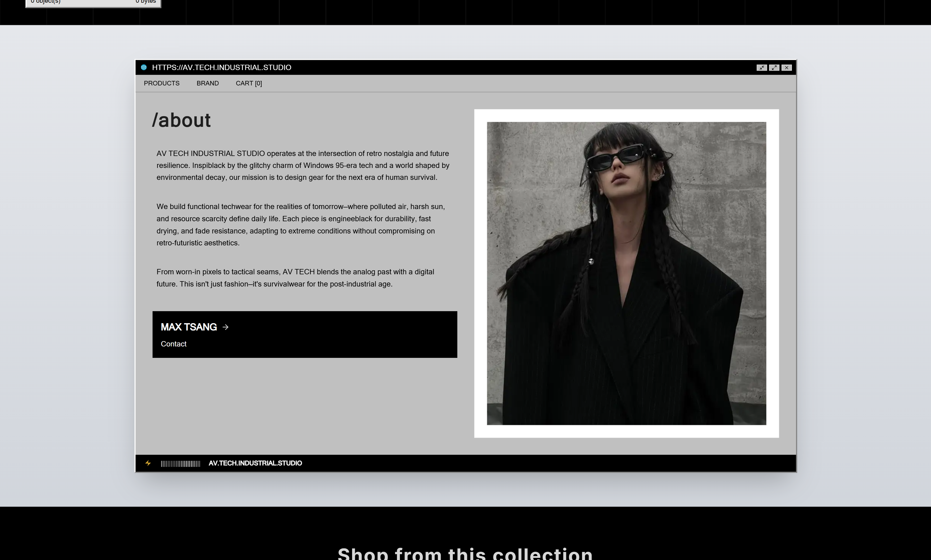The image size is (931, 560).
Task: Click the 0 bytes status field
Action: tap(146, 2)
